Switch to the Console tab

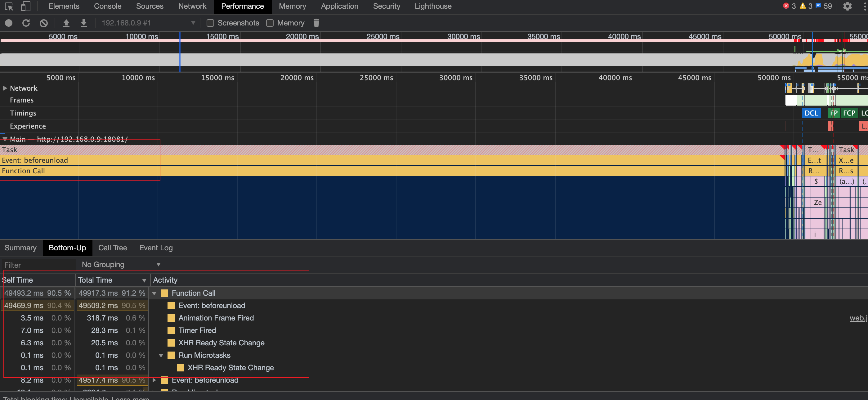click(x=107, y=6)
